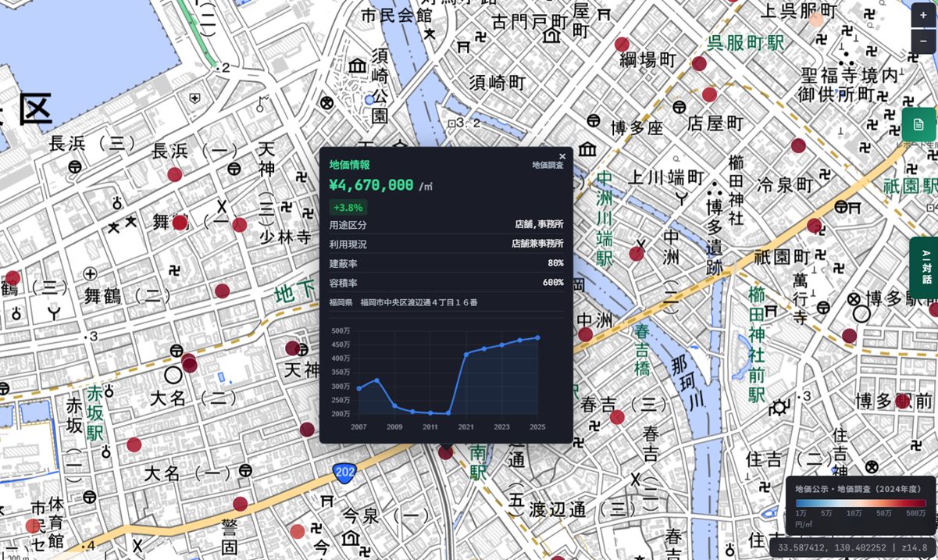Click the 用途区分 row label
This screenshot has width=938, height=560.
click(348, 225)
